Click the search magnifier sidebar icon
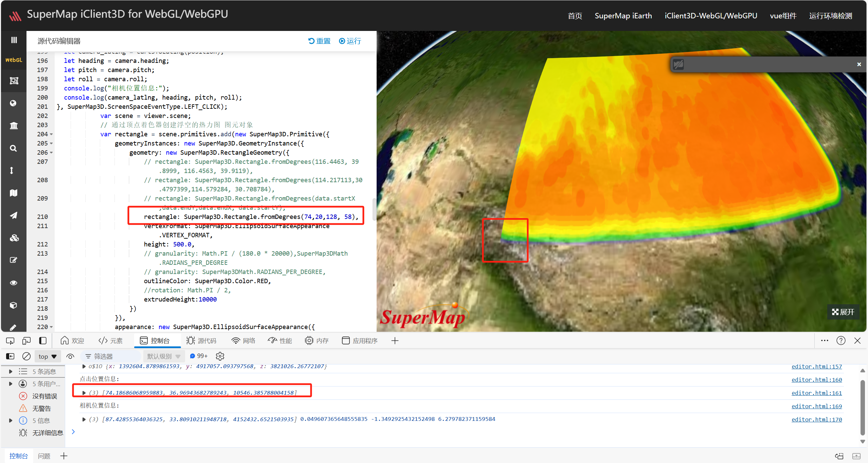This screenshot has height=463, width=868. click(x=13, y=148)
